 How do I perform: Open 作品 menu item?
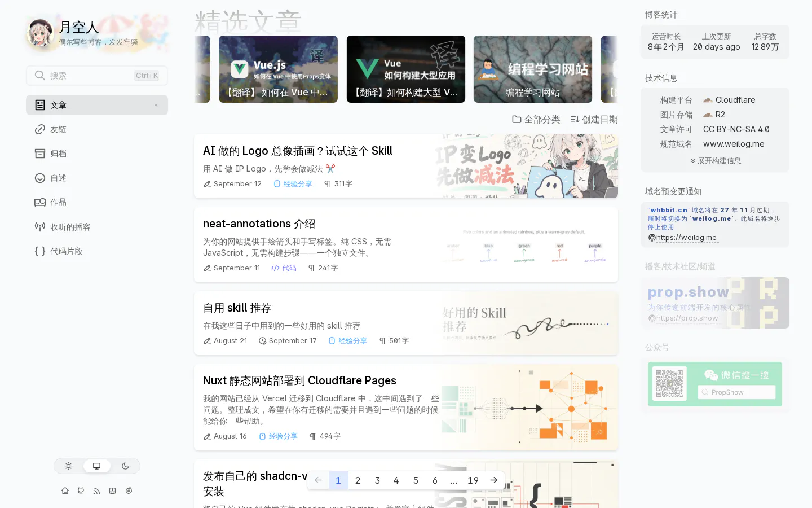tap(97, 202)
